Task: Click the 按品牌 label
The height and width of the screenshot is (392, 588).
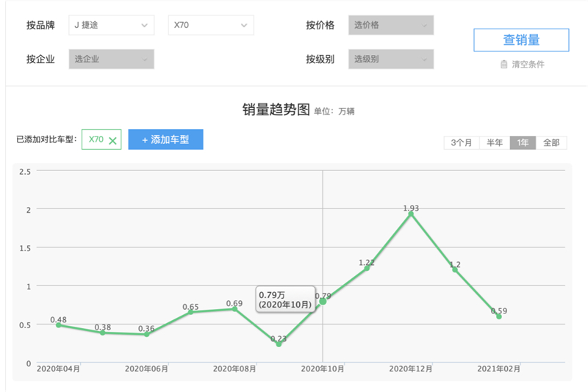Action: [40, 25]
